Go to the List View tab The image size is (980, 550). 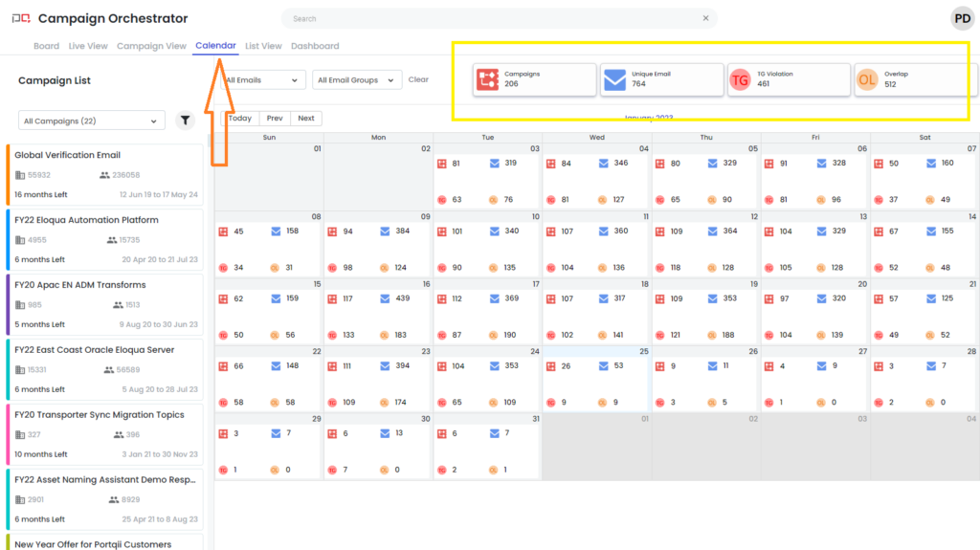tap(263, 46)
